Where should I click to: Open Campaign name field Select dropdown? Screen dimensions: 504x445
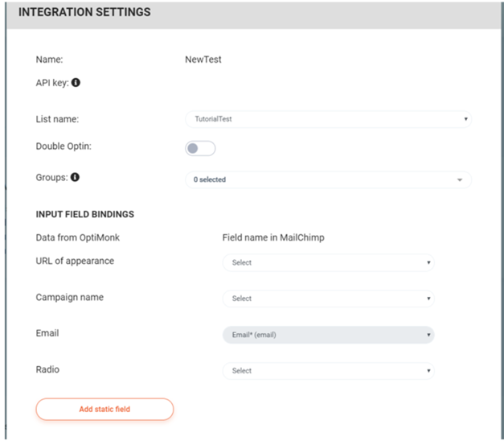(328, 299)
